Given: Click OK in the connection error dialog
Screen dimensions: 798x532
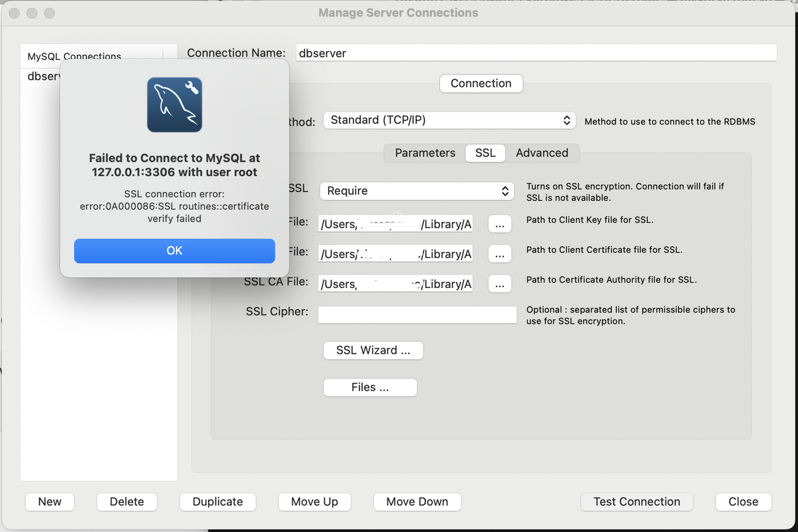Looking at the screenshot, I should coord(174,251).
